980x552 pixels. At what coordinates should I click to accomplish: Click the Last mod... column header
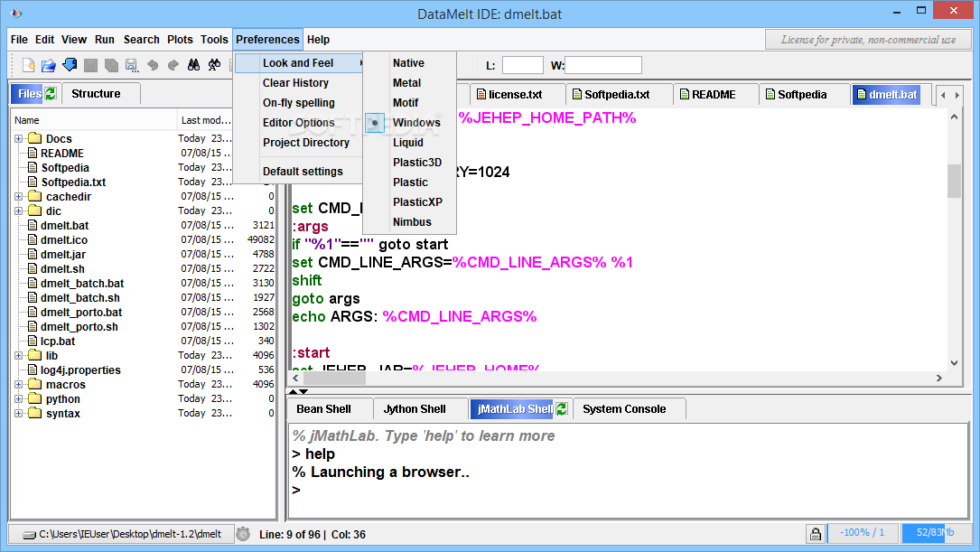click(206, 120)
